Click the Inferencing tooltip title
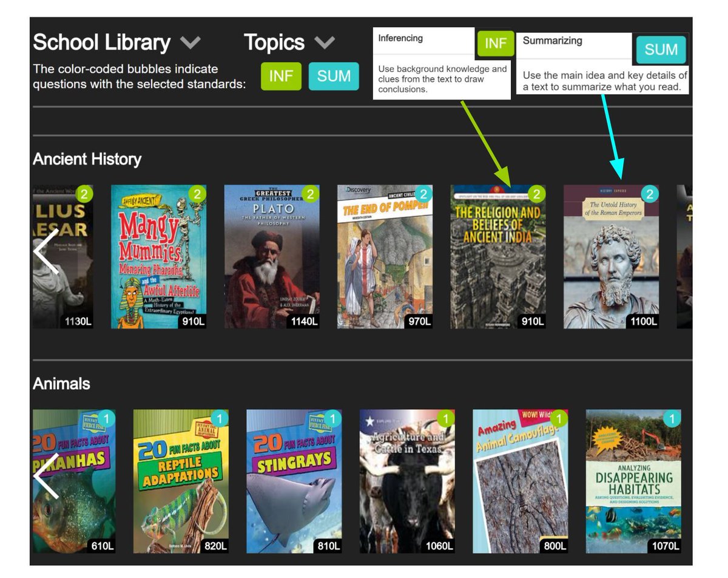Viewport: 728px width, 578px height. (400, 38)
